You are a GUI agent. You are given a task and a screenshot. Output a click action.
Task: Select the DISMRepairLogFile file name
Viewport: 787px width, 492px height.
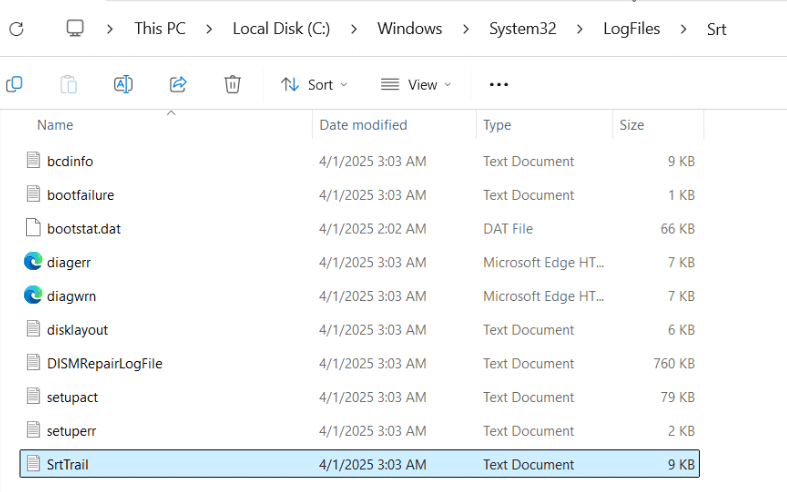pos(104,363)
